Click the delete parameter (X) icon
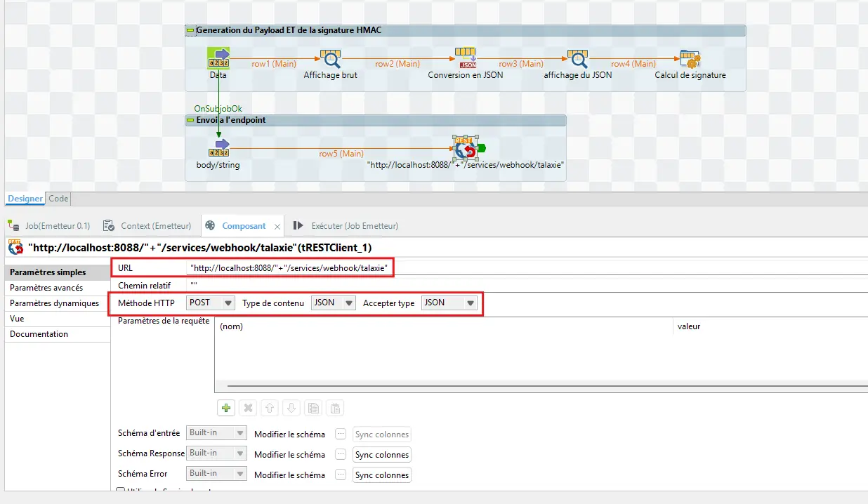Image resolution: width=868 pixels, height=504 pixels. tap(247, 408)
